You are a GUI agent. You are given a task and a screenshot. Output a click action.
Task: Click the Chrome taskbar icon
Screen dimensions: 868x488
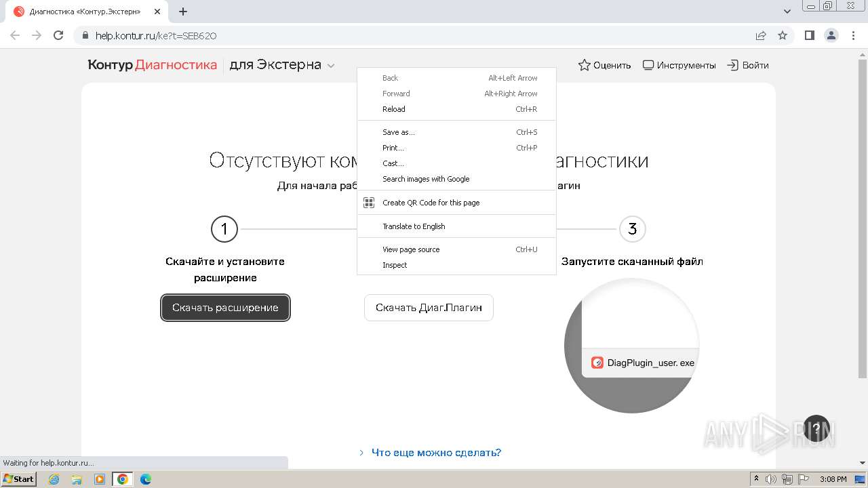123,479
